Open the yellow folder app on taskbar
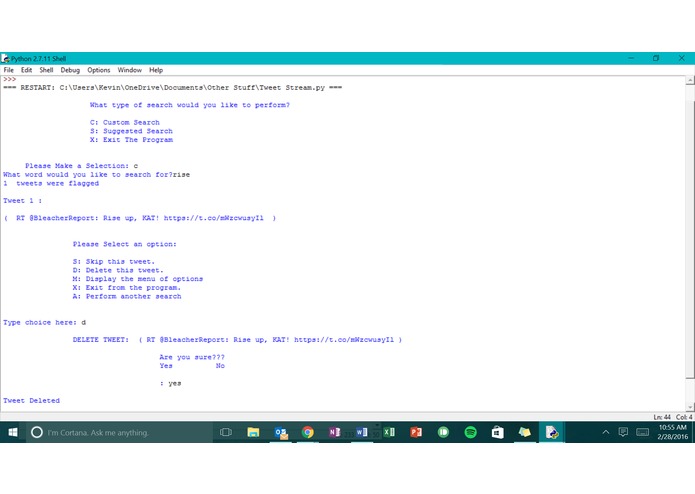 point(524,432)
